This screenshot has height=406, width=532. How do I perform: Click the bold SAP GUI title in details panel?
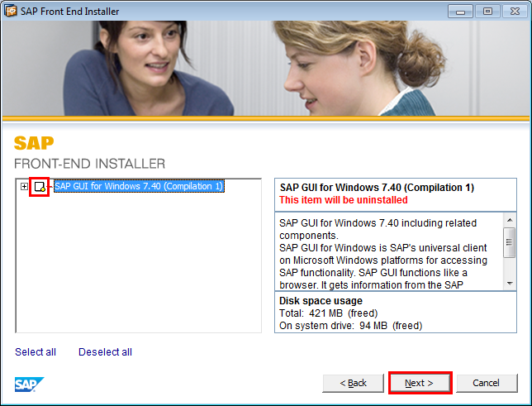377,188
